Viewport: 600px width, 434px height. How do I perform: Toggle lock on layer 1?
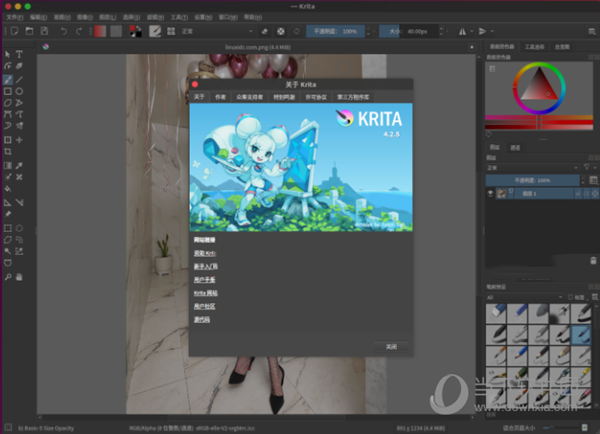tap(577, 194)
